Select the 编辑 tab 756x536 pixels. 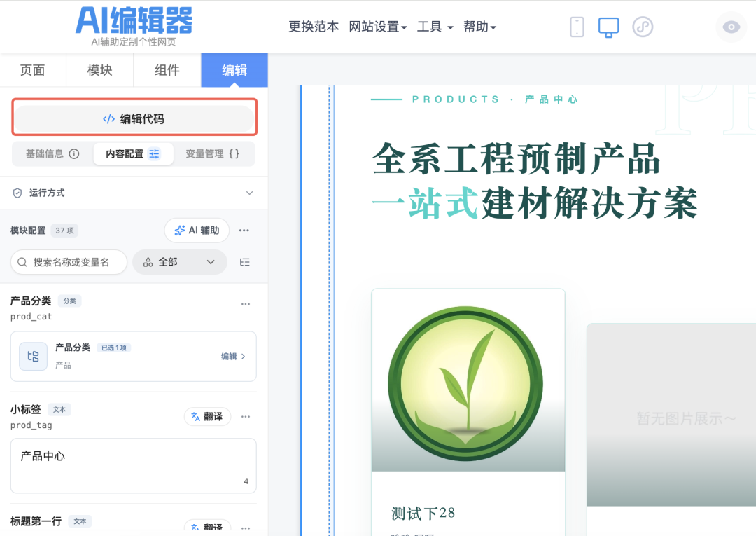[234, 70]
